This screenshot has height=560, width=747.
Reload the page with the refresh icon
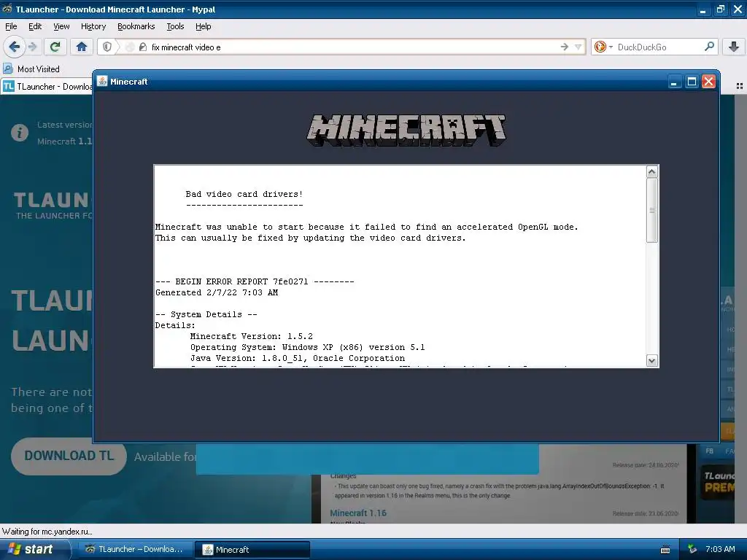coord(55,47)
